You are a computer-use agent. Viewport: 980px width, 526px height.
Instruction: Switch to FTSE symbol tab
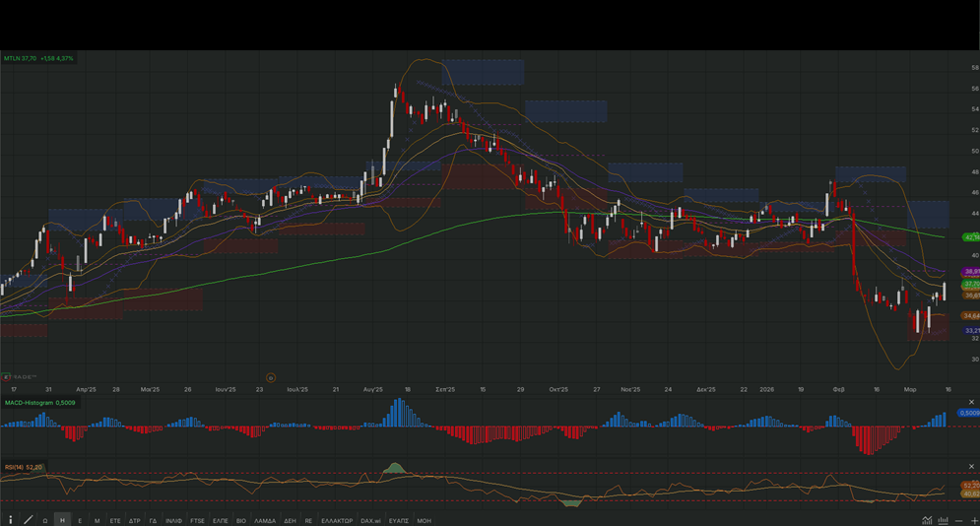(198, 520)
